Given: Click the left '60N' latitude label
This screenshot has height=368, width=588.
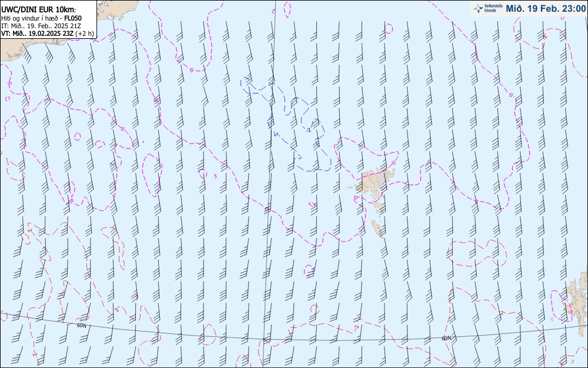Looking at the screenshot, I should tap(81, 325).
